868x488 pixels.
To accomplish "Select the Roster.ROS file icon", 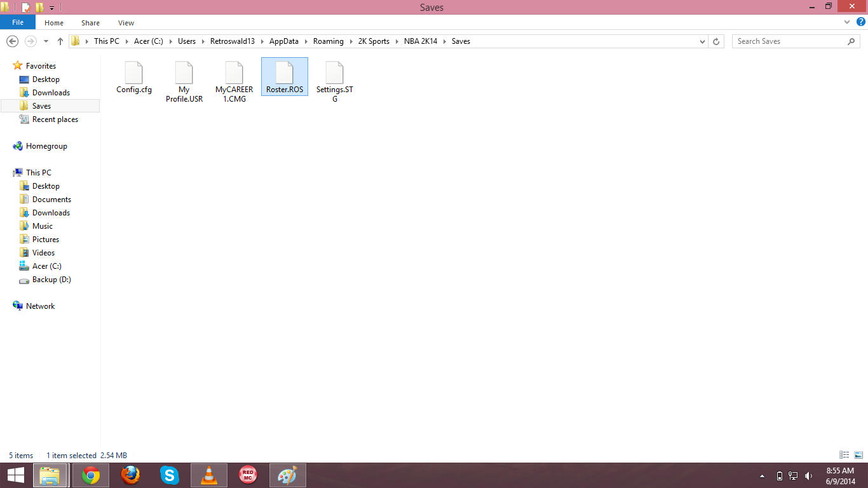I will (x=284, y=72).
